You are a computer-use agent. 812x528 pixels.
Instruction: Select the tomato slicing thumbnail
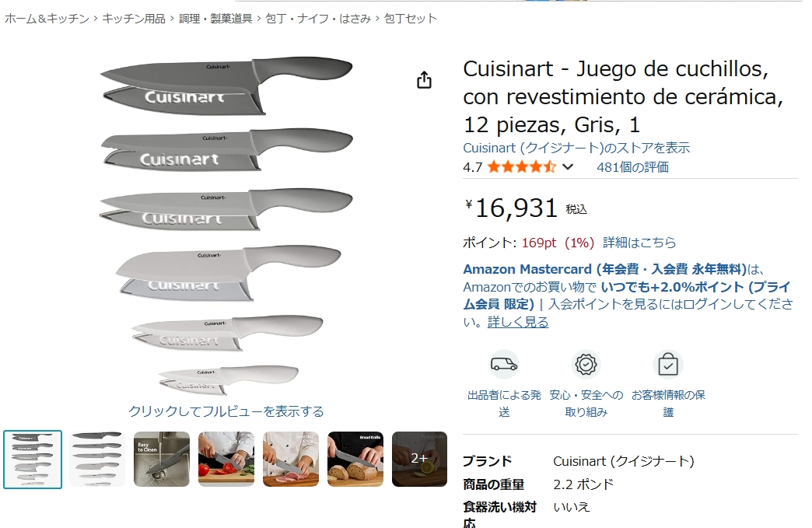click(x=226, y=459)
